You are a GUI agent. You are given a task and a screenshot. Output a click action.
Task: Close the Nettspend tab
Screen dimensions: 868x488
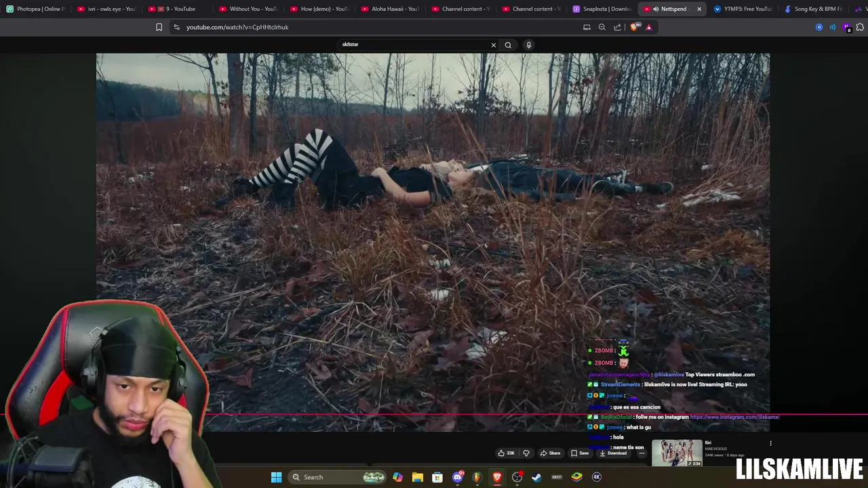click(x=699, y=9)
